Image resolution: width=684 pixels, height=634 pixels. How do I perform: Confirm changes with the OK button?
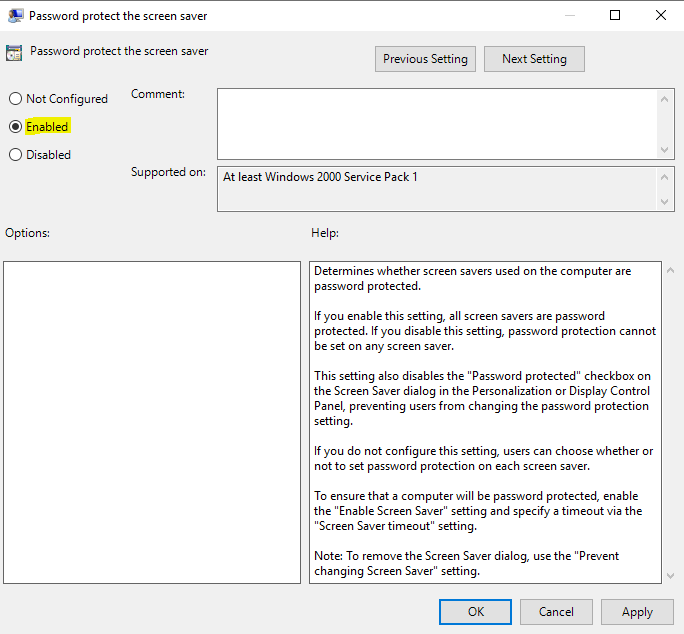pos(475,612)
